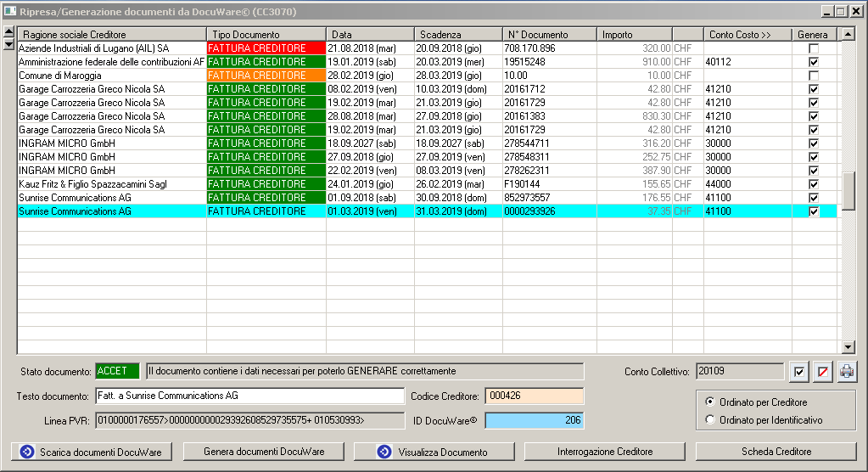Click scroll-down arrow on grid scrollbar
Screen dimensions: 868x472
tap(847, 347)
